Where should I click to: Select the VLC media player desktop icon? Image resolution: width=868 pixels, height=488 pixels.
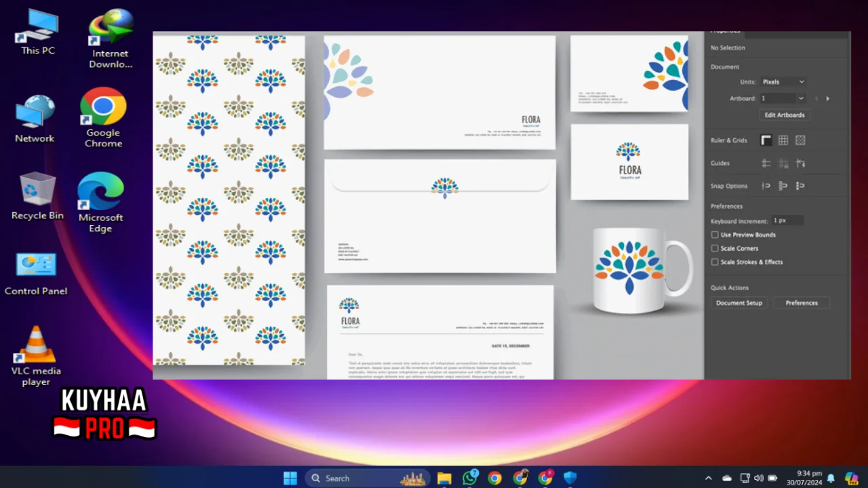click(x=36, y=357)
